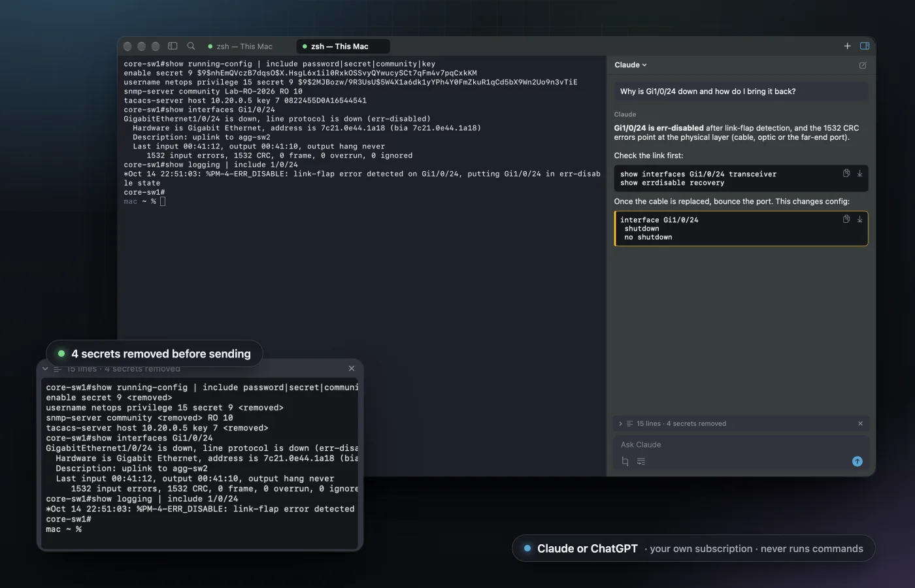Click "Check the link first:" in Claude's reply
Screen dimensions: 915x588
click(648, 155)
